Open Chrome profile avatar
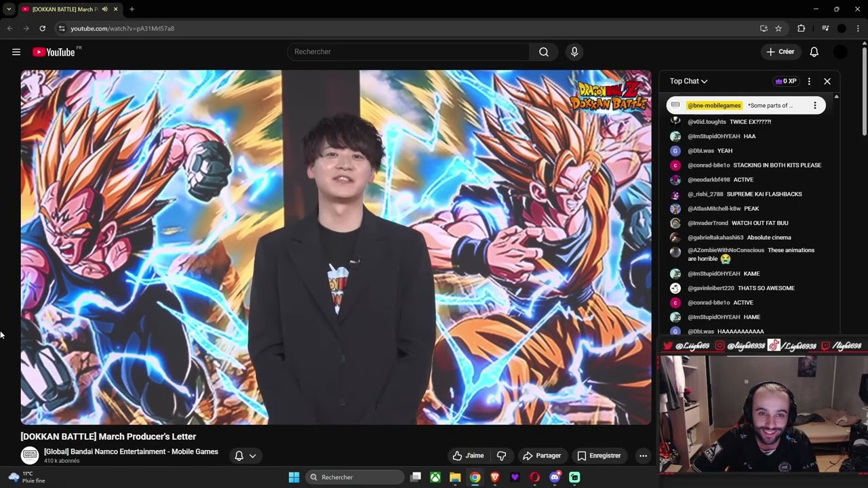This screenshot has width=868, height=488. click(x=842, y=28)
